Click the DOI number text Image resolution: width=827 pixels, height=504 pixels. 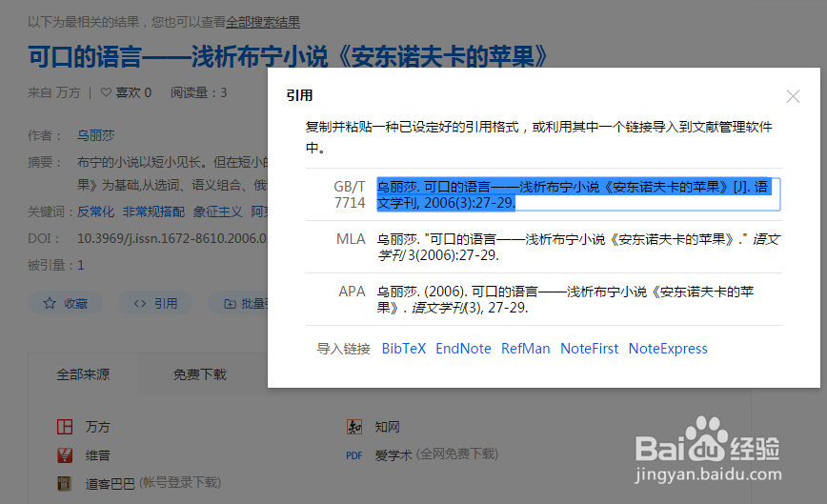172,239
